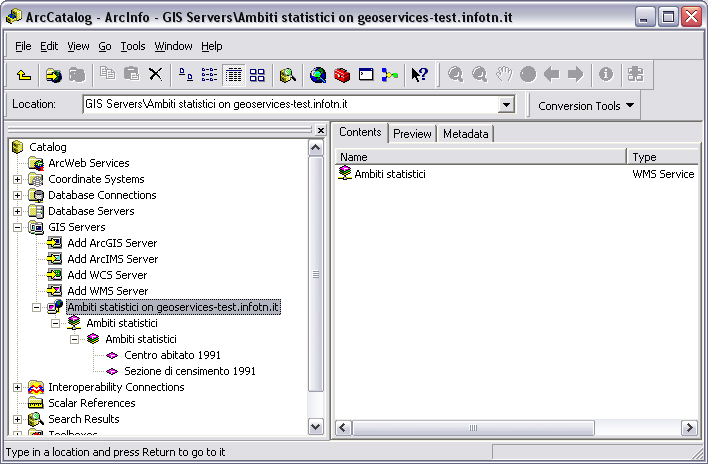The height and width of the screenshot is (464, 708).
Task: Click the Disconnect From Folder icon
Action: [77, 74]
